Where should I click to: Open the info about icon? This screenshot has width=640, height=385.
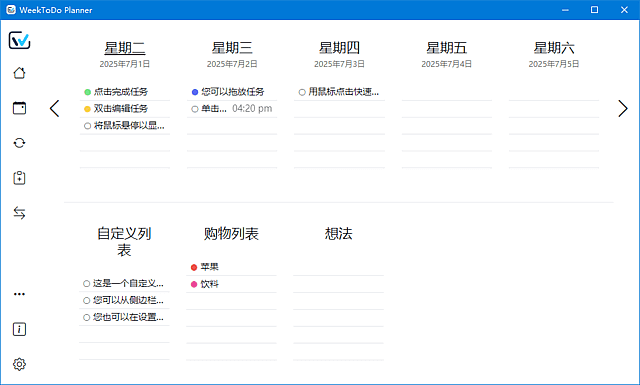point(19,329)
